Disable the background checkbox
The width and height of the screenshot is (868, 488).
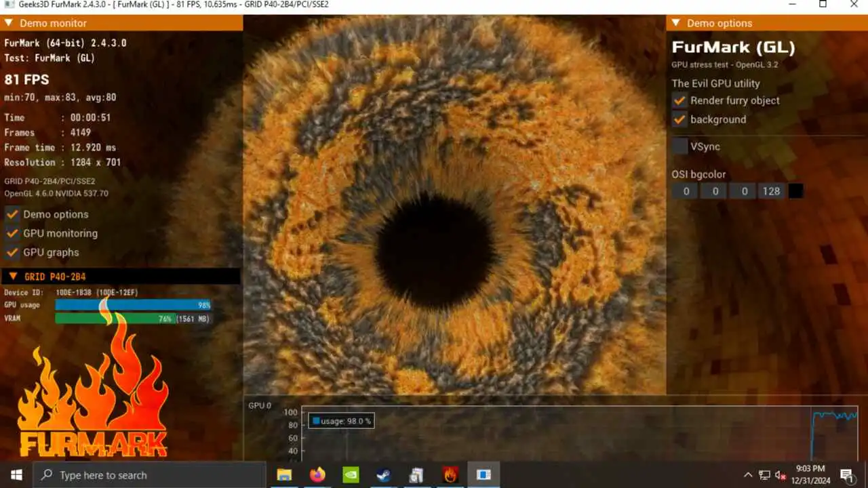(x=679, y=119)
